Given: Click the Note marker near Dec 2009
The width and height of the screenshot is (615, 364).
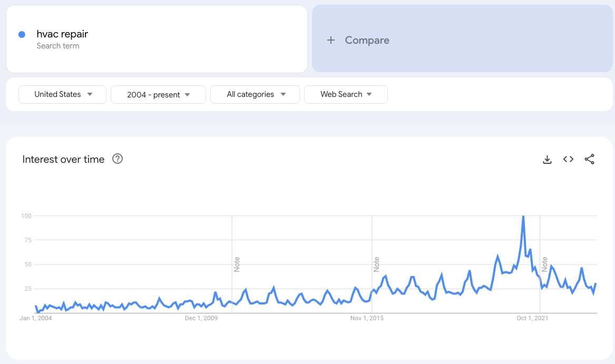Looking at the screenshot, I should [x=237, y=264].
